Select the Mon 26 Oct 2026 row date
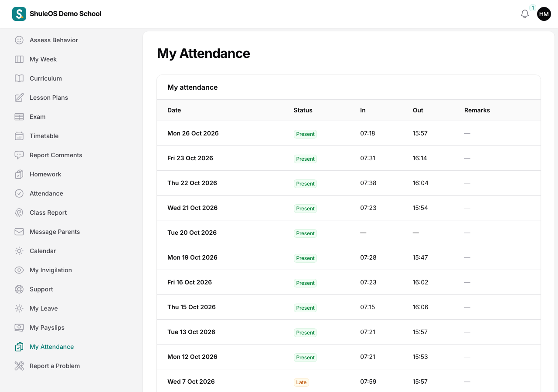 tap(193, 133)
